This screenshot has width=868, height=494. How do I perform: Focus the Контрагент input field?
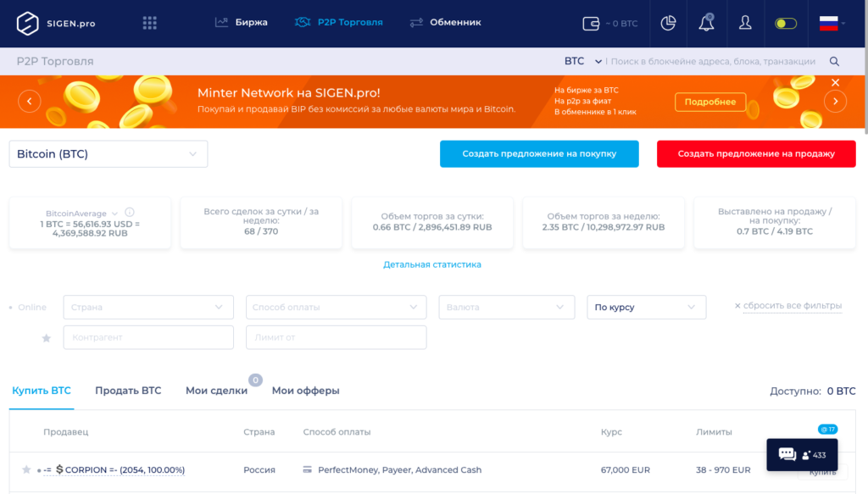pyautogui.click(x=148, y=337)
